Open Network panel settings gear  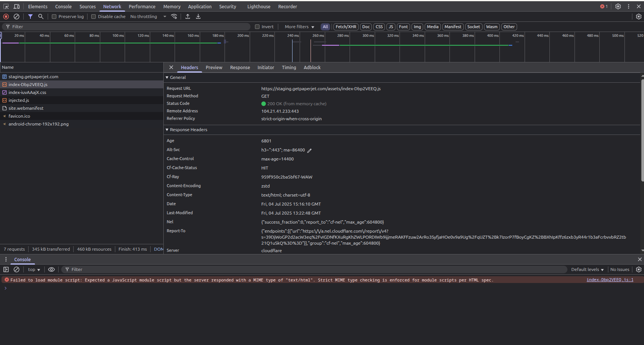click(x=638, y=17)
